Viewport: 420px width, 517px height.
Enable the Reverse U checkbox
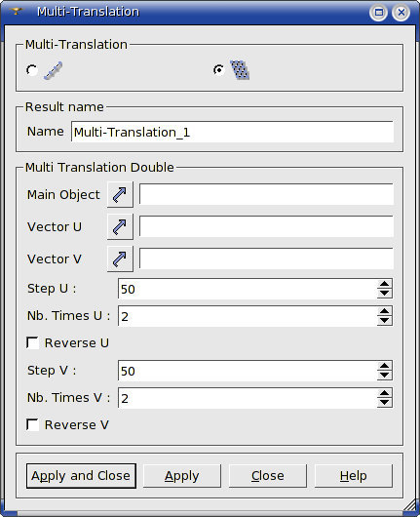coord(32,342)
